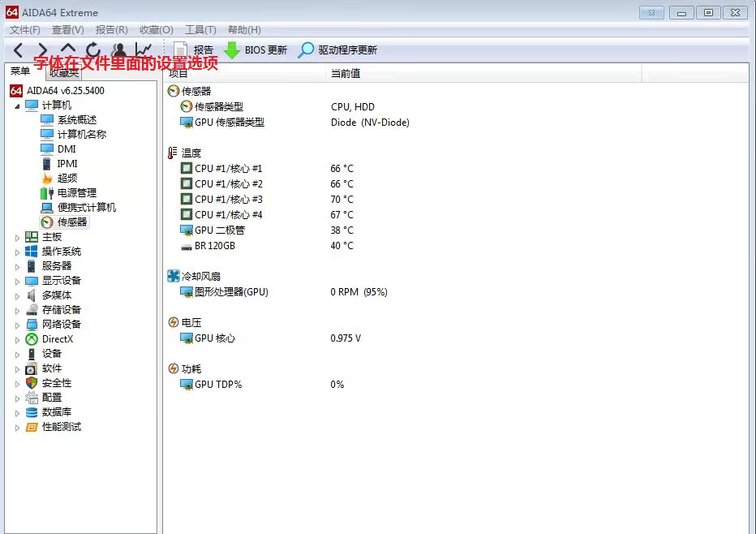Collapse the 计算机 tree node
Screen dimensions: 756x534
[17, 106]
